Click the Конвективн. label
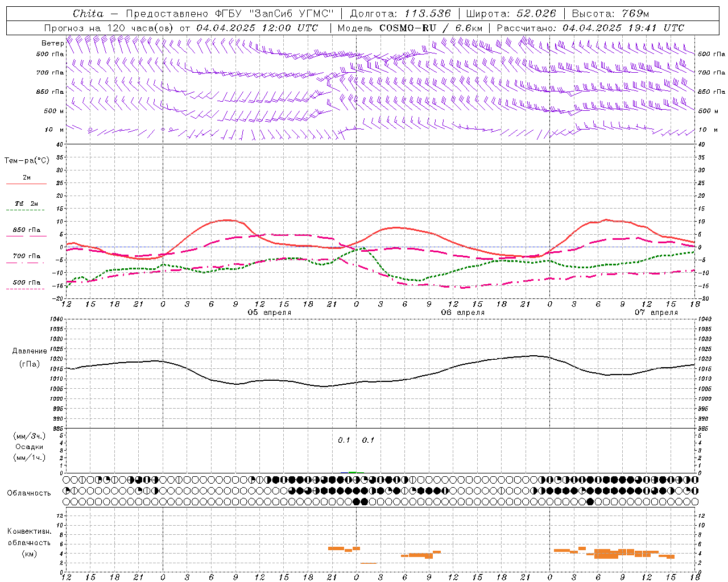This screenshot has height=582, width=728. 30,531
